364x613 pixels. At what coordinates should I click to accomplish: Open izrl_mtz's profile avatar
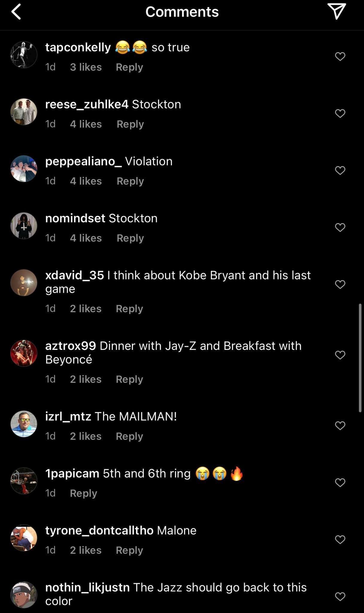[24, 424]
